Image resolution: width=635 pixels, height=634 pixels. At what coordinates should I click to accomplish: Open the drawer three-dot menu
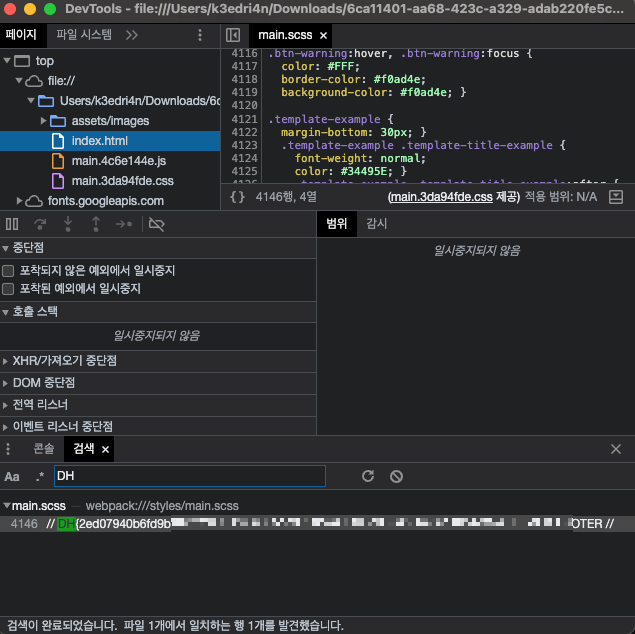[x=8, y=449]
